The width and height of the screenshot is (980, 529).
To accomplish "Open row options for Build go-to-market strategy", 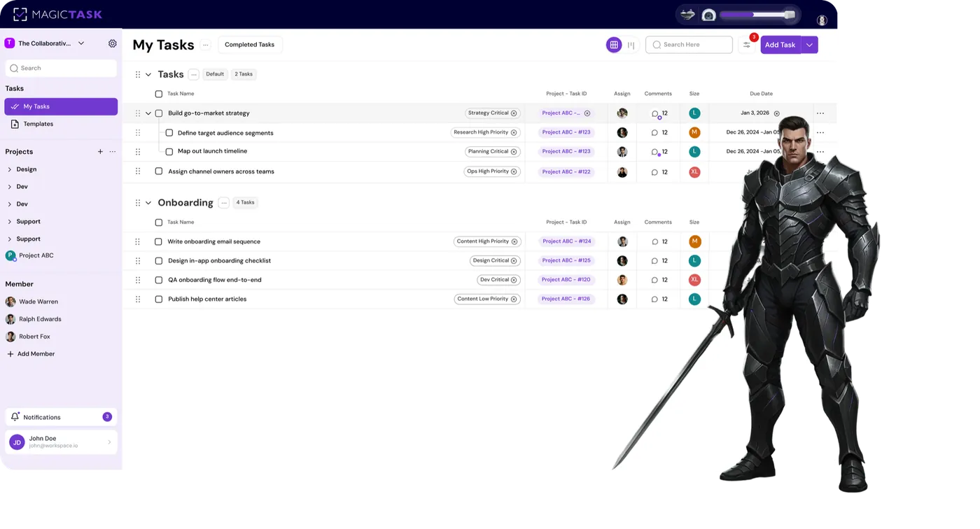I will click(x=820, y=113).
